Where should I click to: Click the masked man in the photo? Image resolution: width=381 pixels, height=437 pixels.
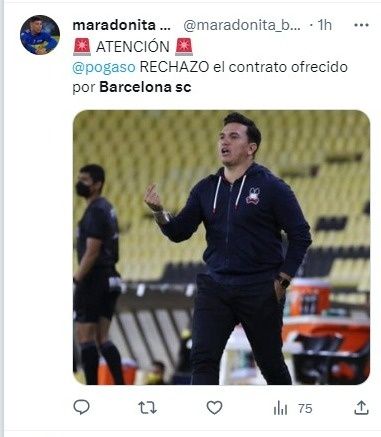pyautogui.click(x=98, y=273)
